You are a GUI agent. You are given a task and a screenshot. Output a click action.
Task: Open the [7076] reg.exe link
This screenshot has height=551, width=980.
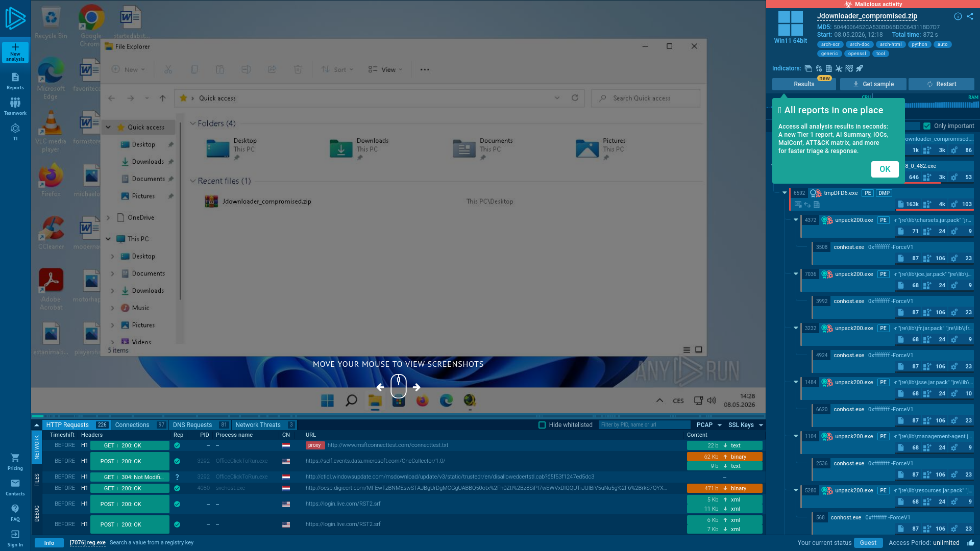click(88, 543)
